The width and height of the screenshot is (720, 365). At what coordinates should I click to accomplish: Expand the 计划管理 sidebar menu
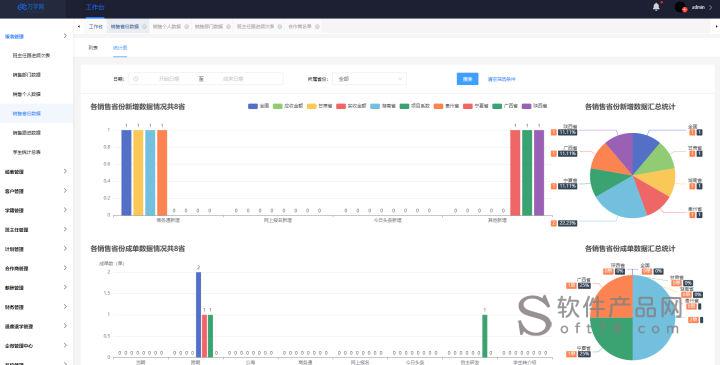36,249
